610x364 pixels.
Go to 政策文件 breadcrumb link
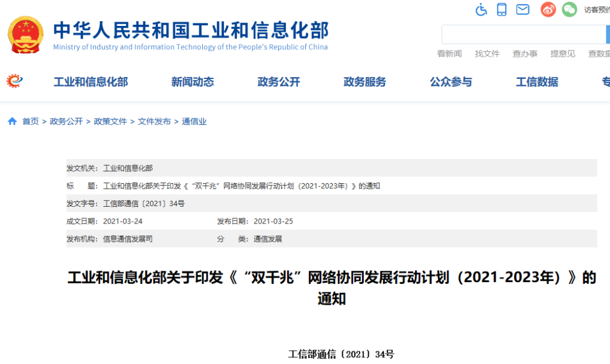[x=110, y=121]
